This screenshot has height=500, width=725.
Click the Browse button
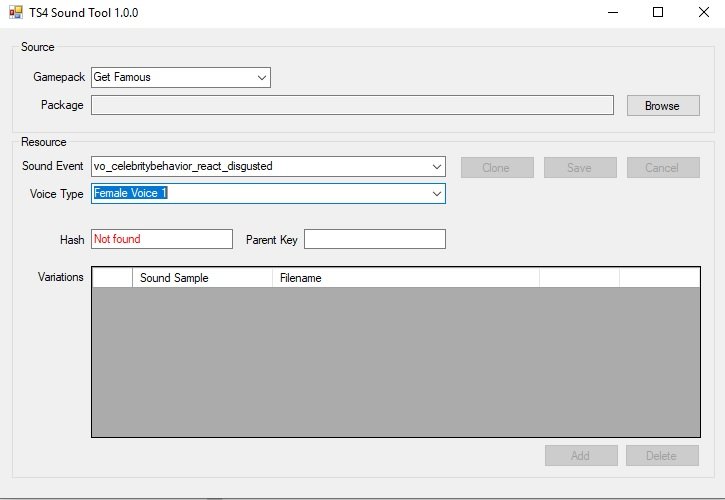(663, 106)
